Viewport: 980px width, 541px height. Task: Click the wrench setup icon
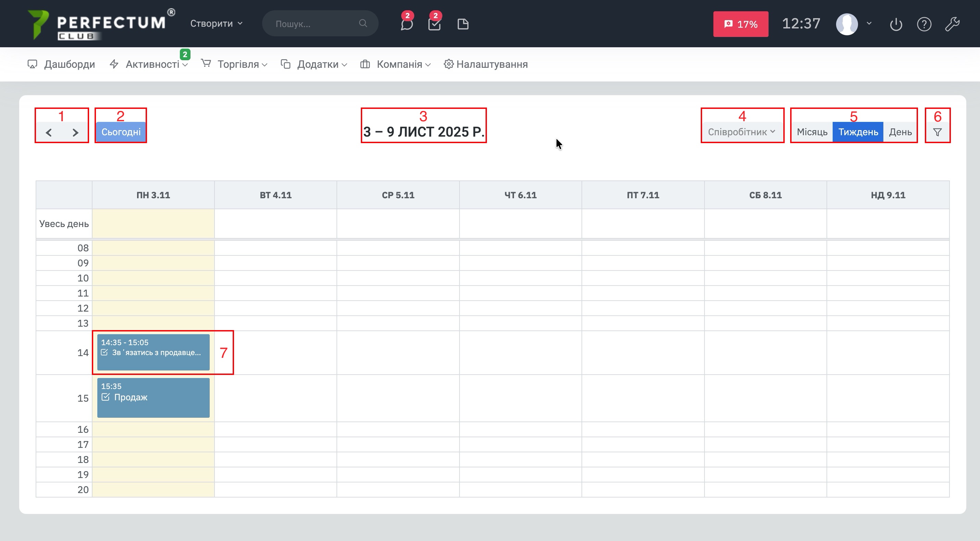click(952, 24)
